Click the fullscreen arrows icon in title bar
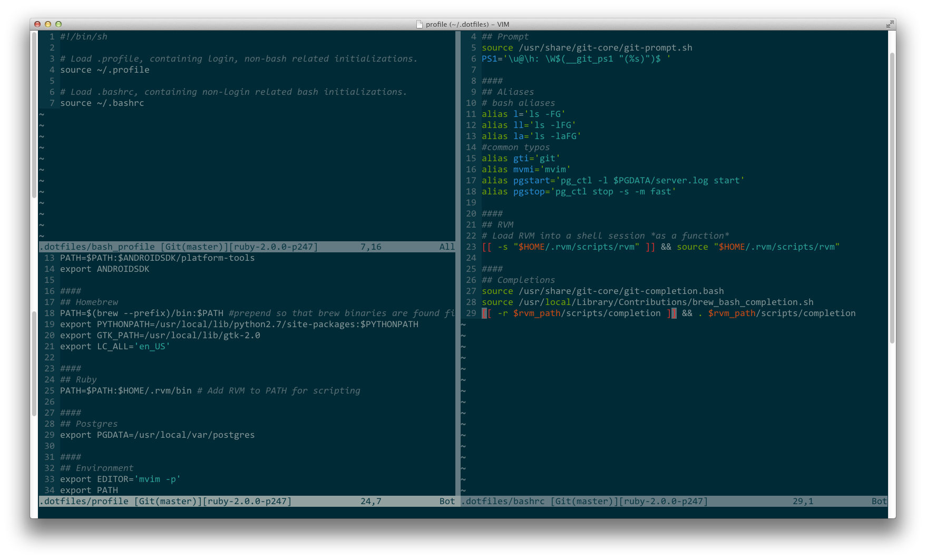The image size is (926, 560). tap(890, 24)
